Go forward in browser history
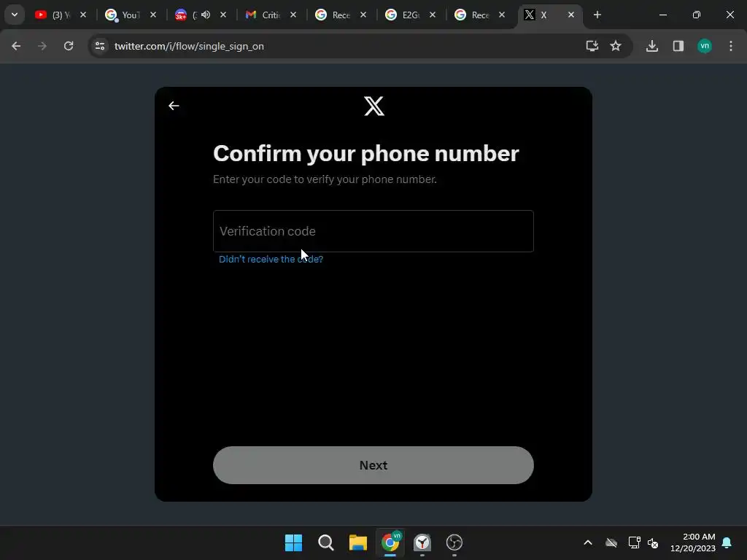The height and width of the screenshot is (560, 747). tap(42, 46)
